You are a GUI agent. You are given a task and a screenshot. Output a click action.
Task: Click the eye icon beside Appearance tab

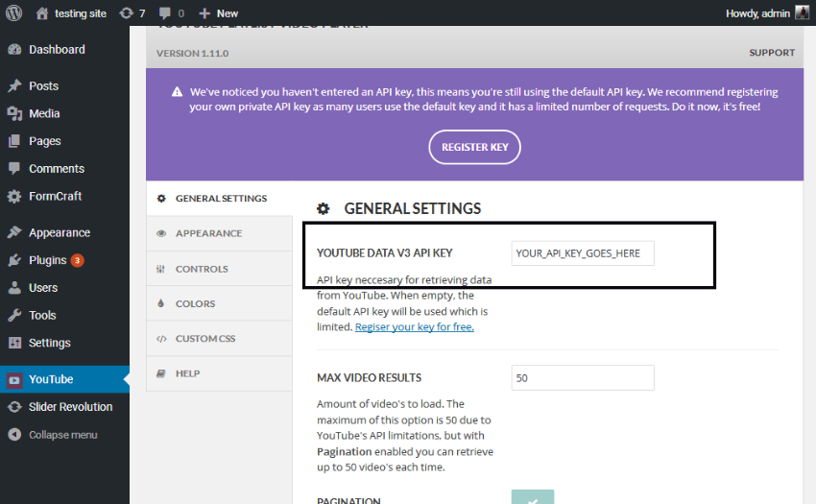(161, 233)
